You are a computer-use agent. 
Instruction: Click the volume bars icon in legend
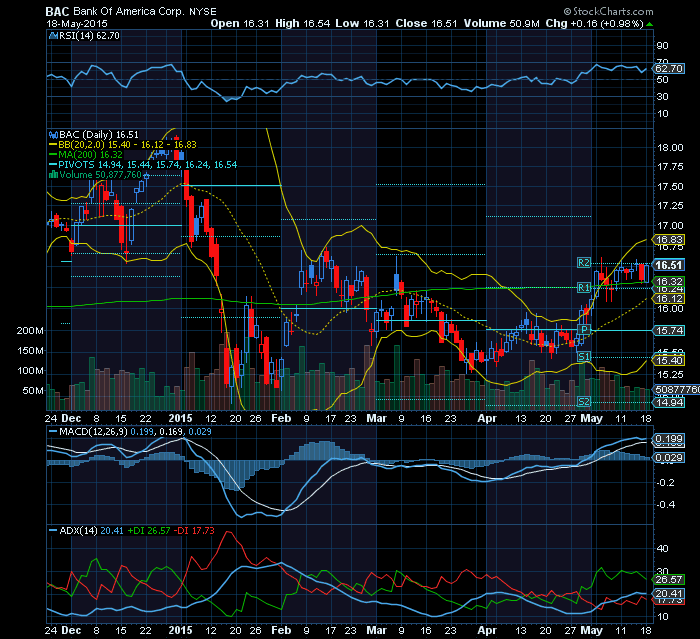click(53, 175)
